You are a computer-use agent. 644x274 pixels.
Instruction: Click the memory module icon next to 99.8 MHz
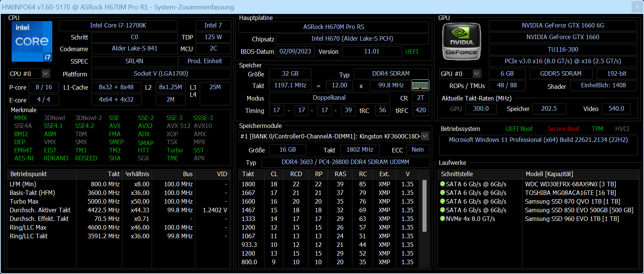(420, 85)
